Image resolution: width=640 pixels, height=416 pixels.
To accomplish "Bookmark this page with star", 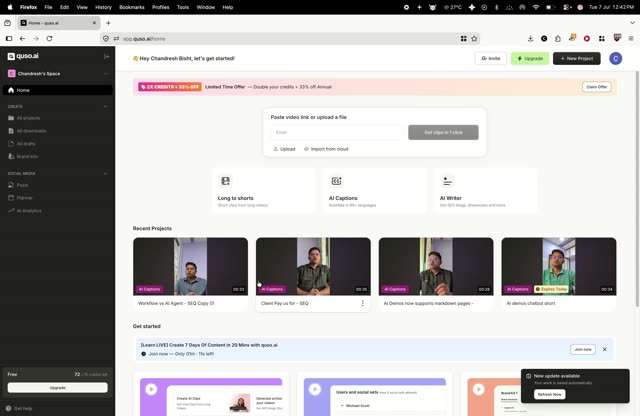I will click(474, 38).
